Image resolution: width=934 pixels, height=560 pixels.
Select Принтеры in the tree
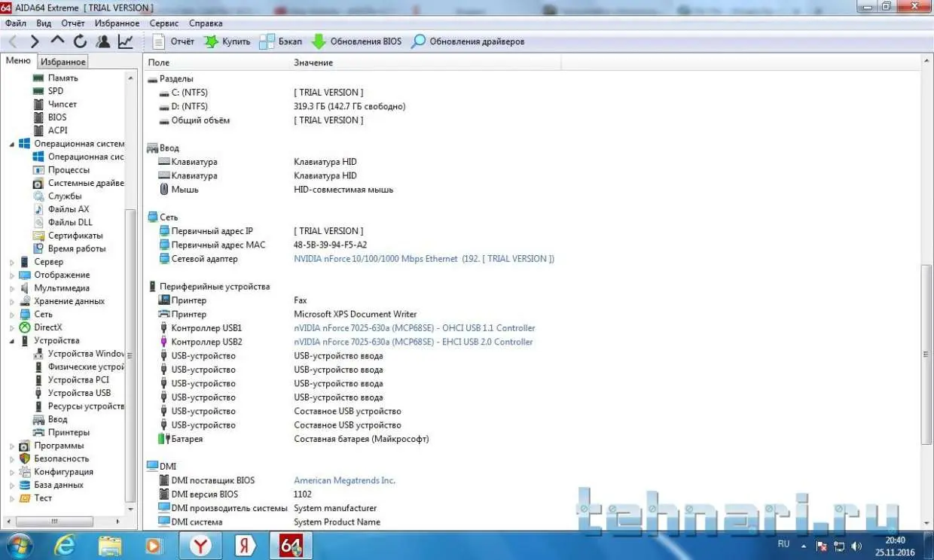click(x=69, y=433)
